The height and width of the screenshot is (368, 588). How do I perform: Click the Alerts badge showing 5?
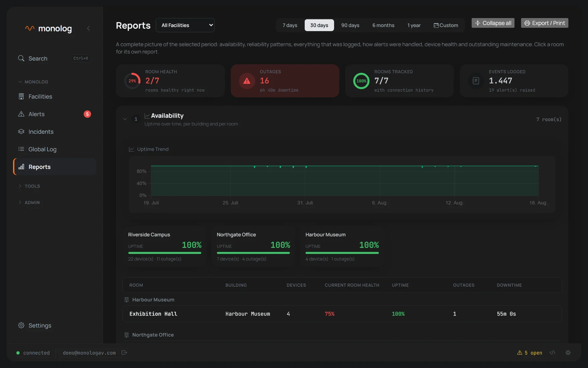(87, 114)
